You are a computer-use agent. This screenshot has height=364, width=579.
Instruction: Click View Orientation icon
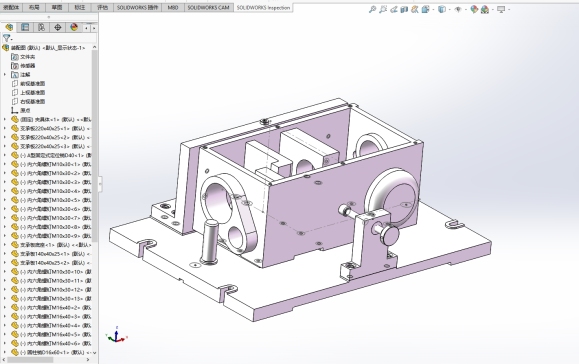(425, 9)
